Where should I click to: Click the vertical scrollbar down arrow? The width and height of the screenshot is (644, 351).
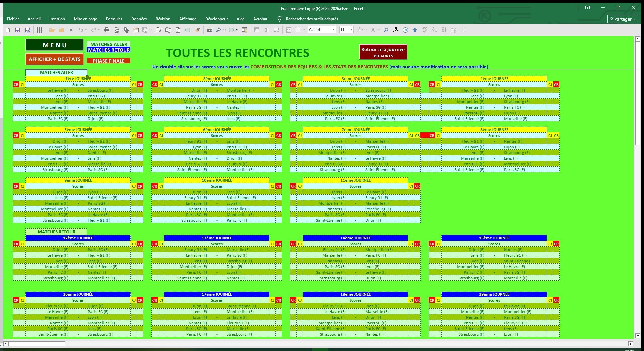pos(638,336)
